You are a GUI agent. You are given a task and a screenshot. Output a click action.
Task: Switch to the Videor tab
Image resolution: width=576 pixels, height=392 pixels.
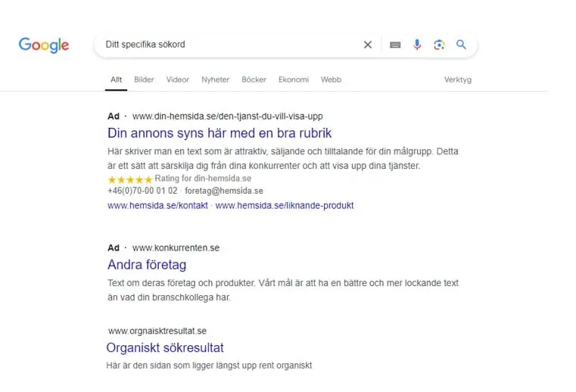click(x=177, y=79)
